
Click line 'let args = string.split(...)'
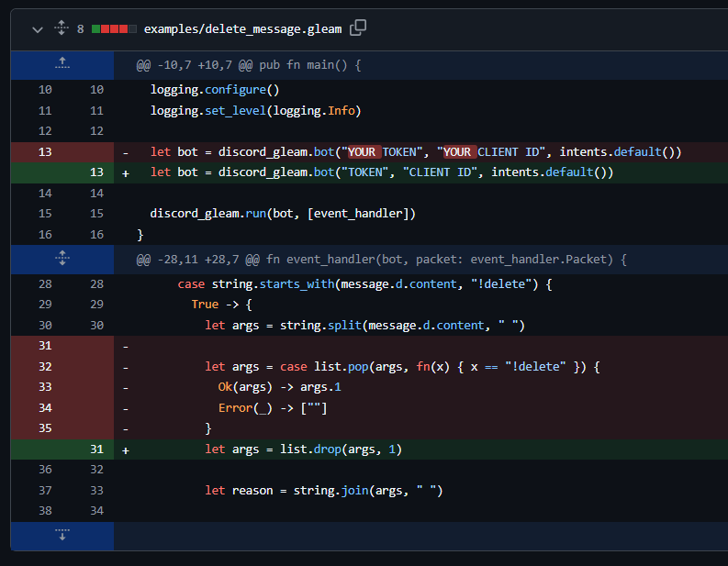pos(365,326)
